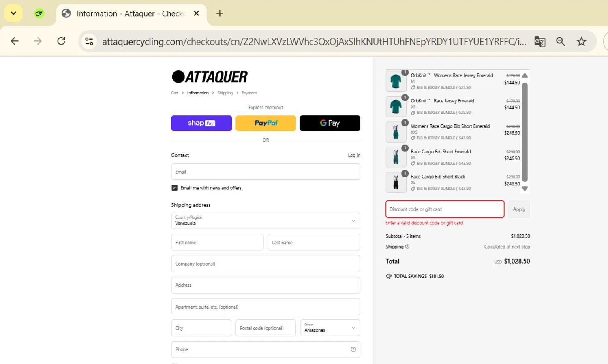Screen dimensions: 608x364
Task: Click the Race Cargo Bib Short Black thumbnail
Action: (x=396, y=183)
